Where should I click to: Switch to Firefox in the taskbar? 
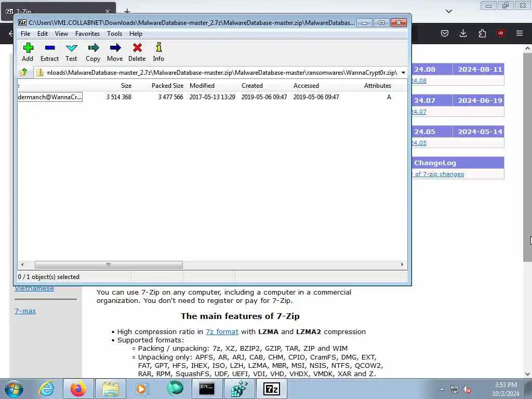pos(78,389)
